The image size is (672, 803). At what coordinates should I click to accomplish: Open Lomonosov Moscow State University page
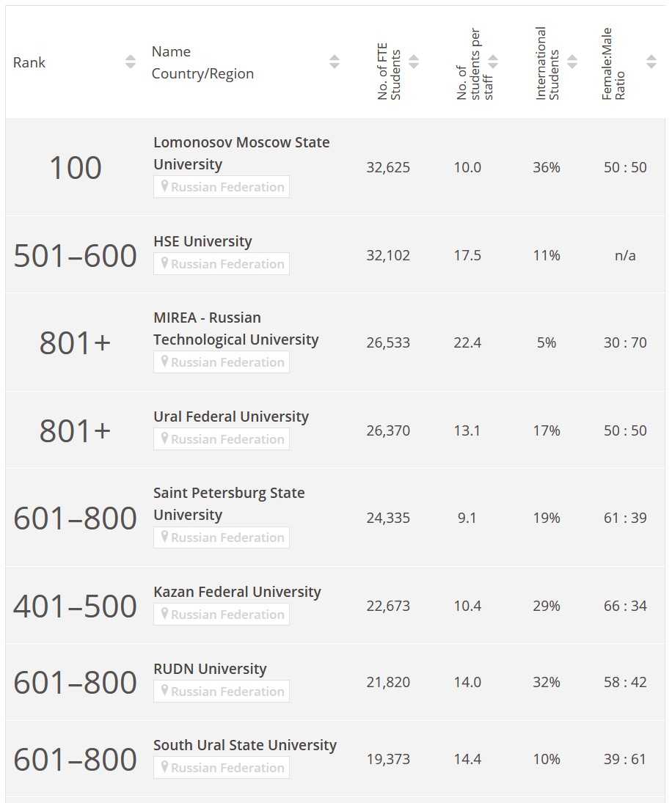(241, 153)
